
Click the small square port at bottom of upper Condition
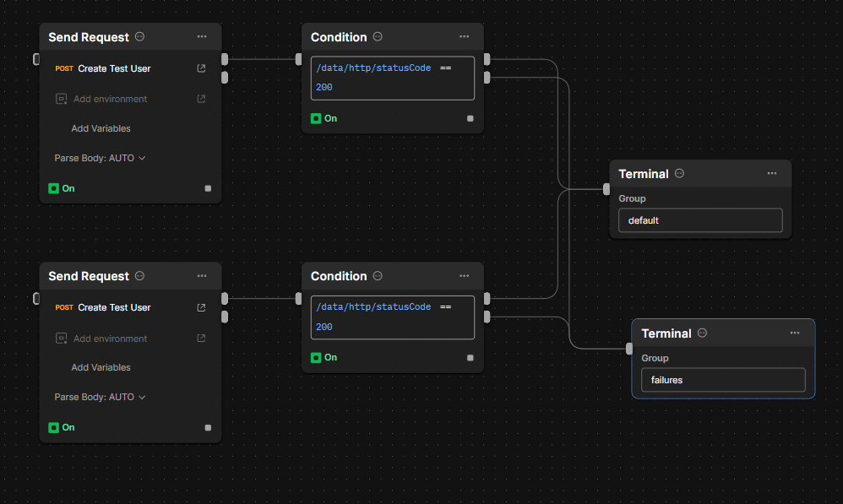tap(470, 118)
